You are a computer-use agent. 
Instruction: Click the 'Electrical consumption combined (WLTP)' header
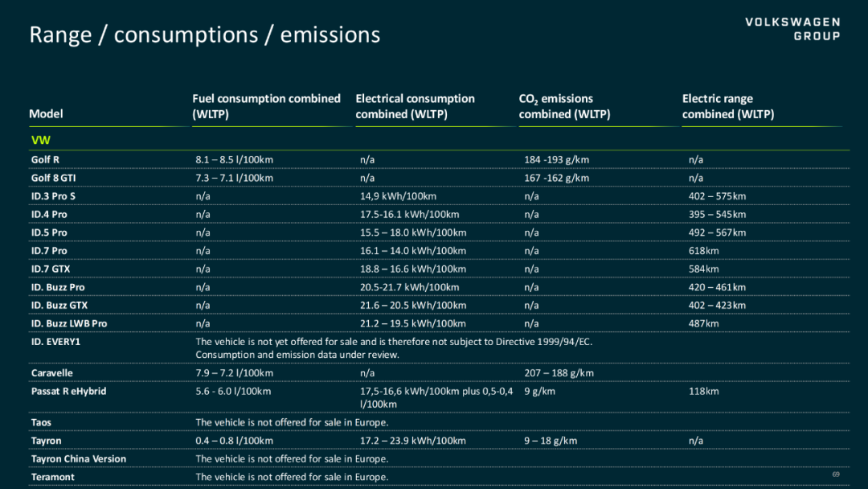point(416,106)
